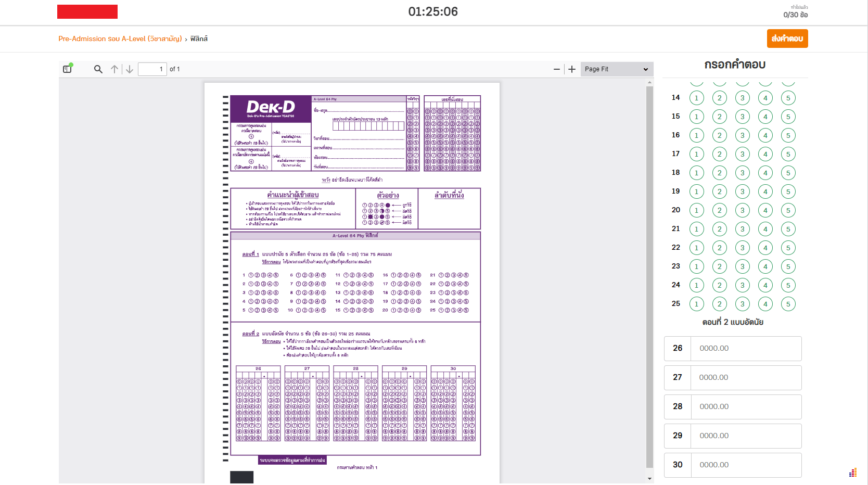This screenshot has height=485, width=868.
Task: Click the orange ส่งคำตอบ submit button
Action: [x=787, y=39]
